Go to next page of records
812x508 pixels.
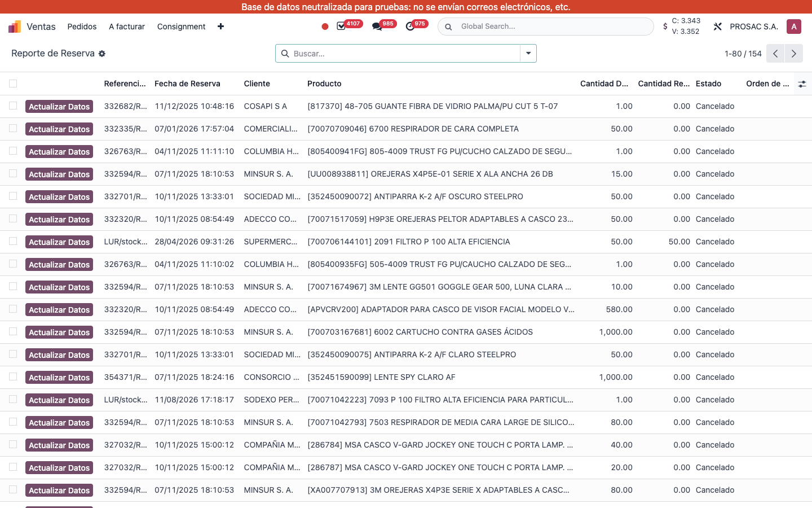click(793, 54)
